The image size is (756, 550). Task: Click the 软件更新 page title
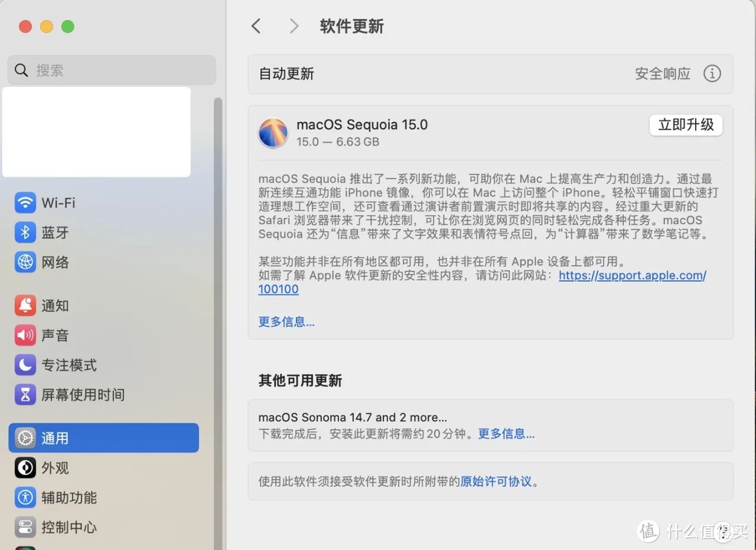click(x=351, y=26)
